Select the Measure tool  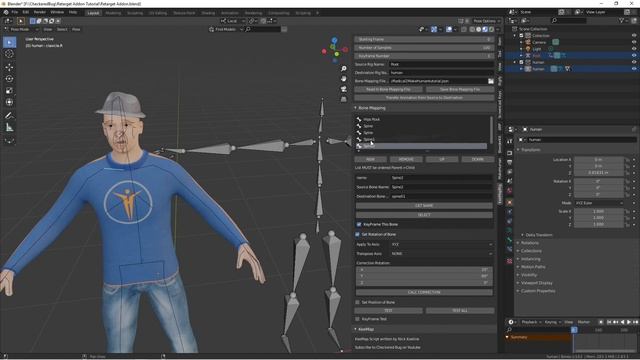tap(9, 128)
